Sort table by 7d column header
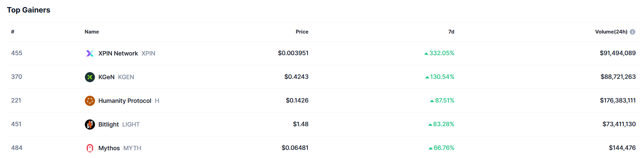This screenshot has width=644, height=158. coord(451,32)
